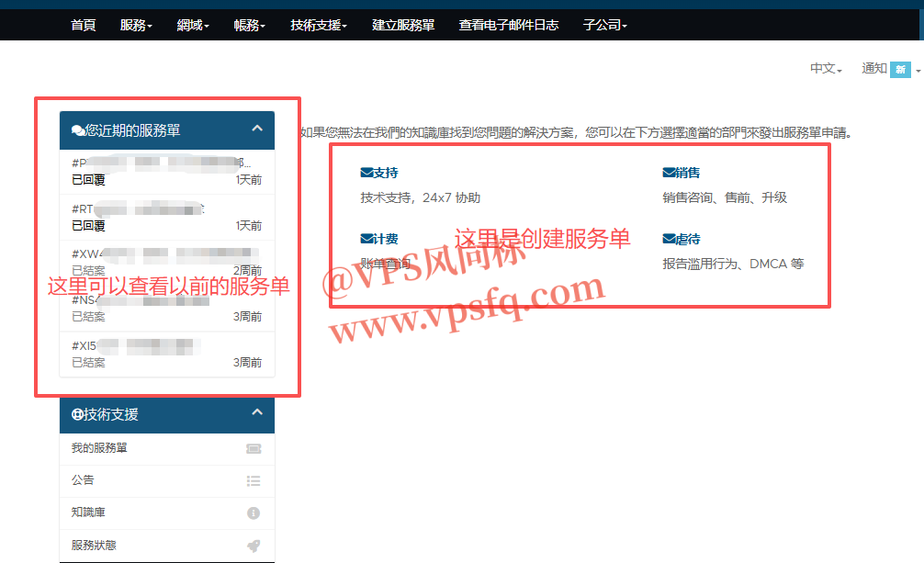The height and width of the screenshot is (563, 924).
Task: Open the 中文 language dropdown
Action: tap(825, 69)
